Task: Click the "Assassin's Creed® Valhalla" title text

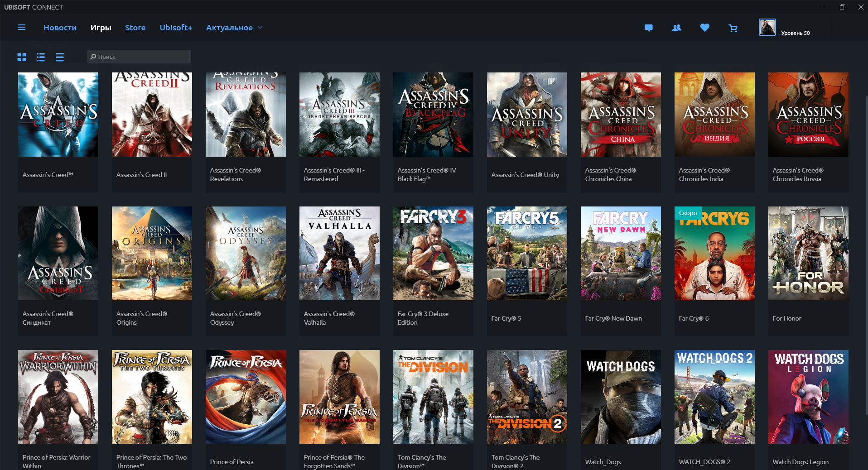Action: 329,318
